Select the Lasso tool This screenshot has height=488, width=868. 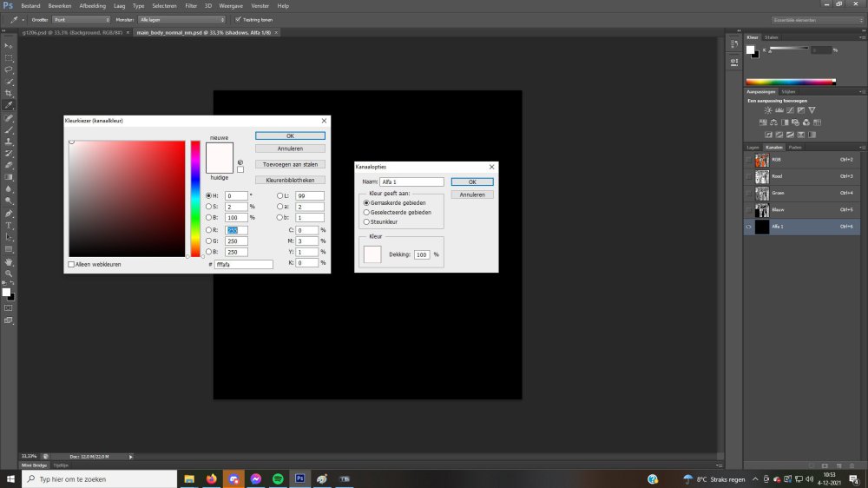[x=9, y=69]
